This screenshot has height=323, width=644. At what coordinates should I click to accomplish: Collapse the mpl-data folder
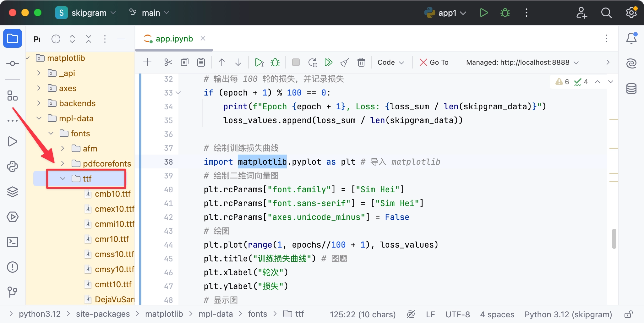pyautogui.click(x=39, y=118)
